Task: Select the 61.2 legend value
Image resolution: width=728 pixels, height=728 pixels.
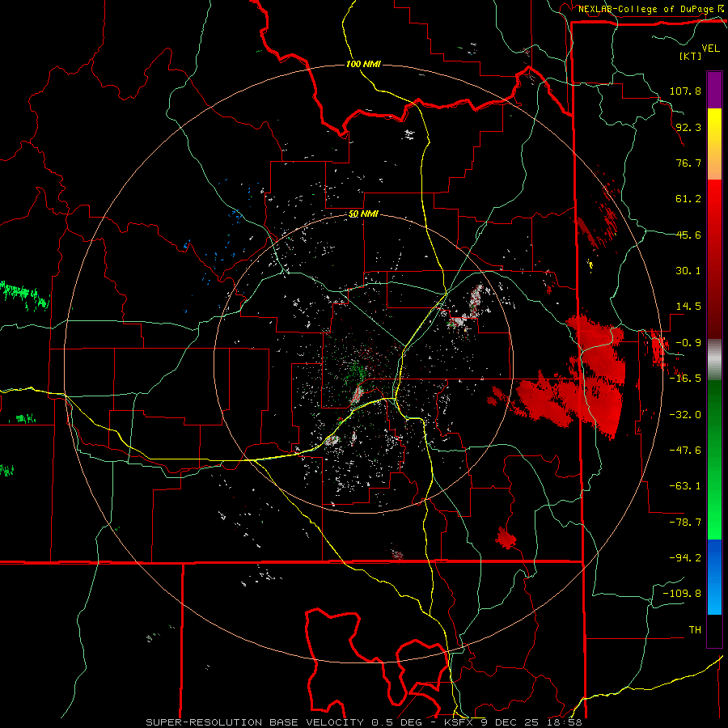Action: 688,199
